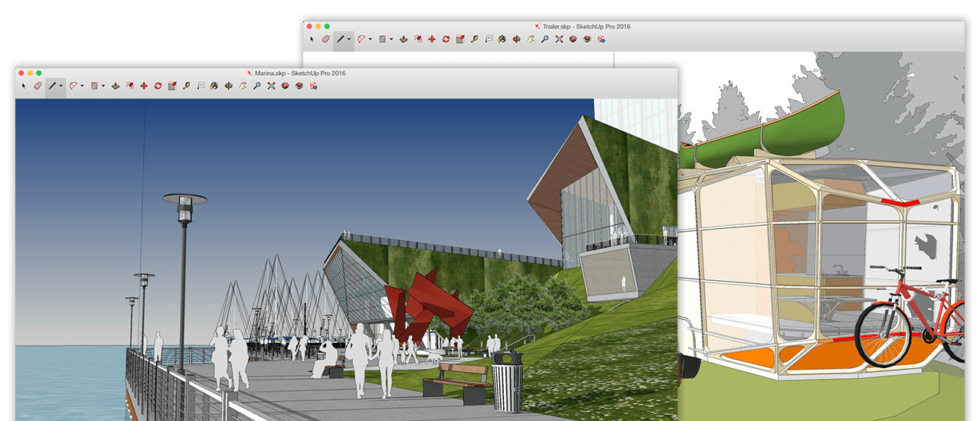This screenshot has width=980, height=421.
Task: Pick the Tape Measure tool in Marina window
Action: (187, 86)
